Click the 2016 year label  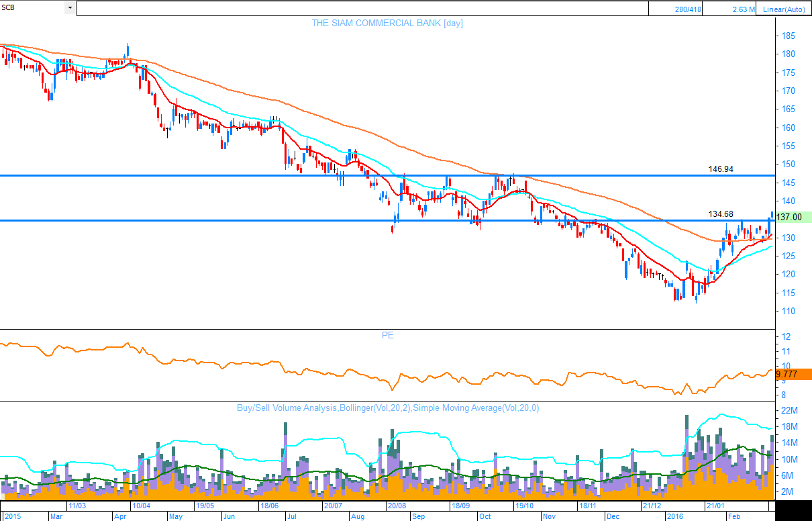click(x=674, y=517)
